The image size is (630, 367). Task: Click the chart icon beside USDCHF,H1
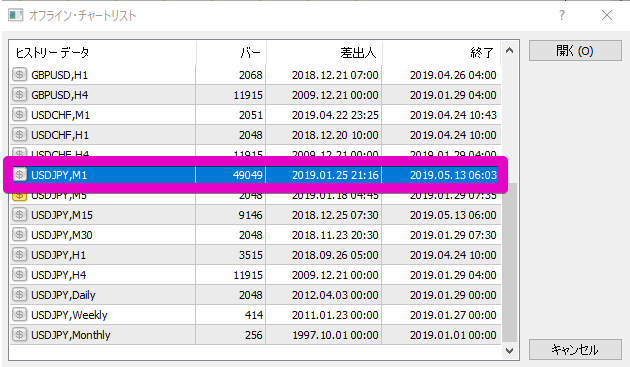click(19, 135)
